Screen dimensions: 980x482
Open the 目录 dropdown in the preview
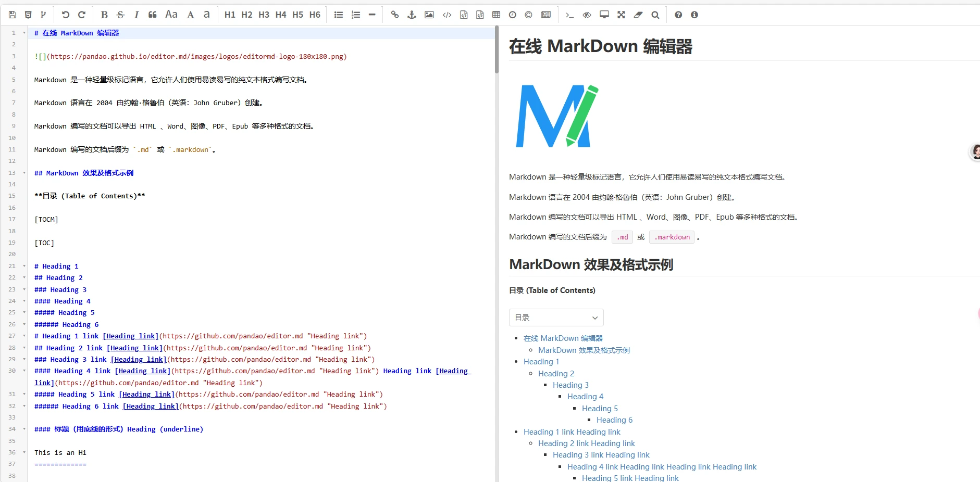tap(556, 318)
